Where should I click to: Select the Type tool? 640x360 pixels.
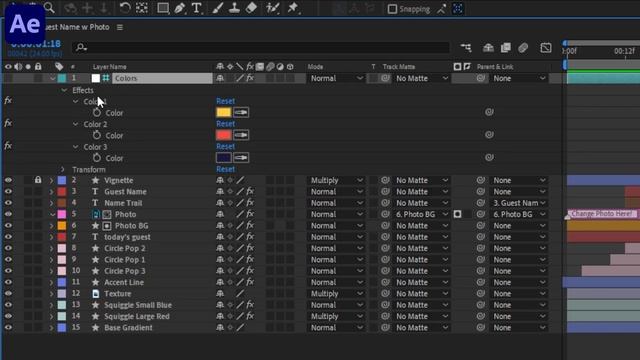click(197, 8)
